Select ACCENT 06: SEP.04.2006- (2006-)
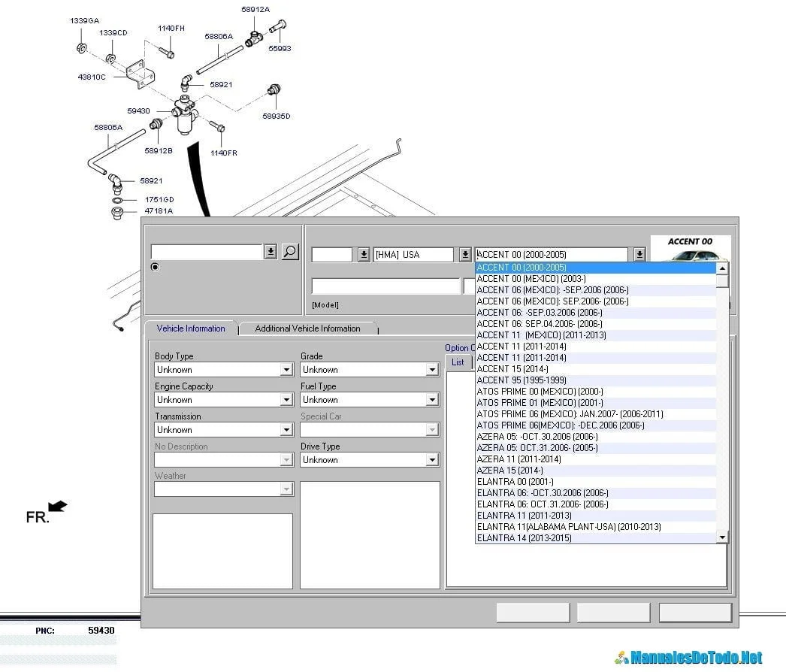This screenshot has width=786, height=672. pyautogui.click(x=596, y=324)
